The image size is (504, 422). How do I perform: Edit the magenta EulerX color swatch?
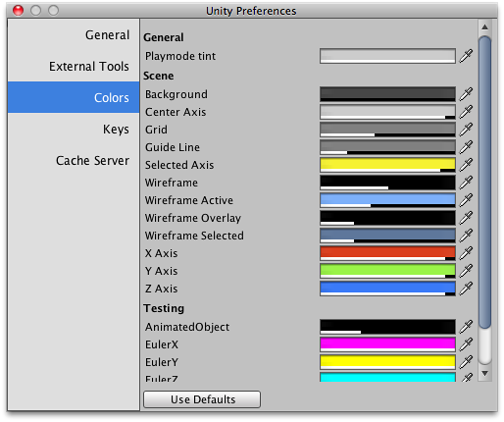(387, 344)
